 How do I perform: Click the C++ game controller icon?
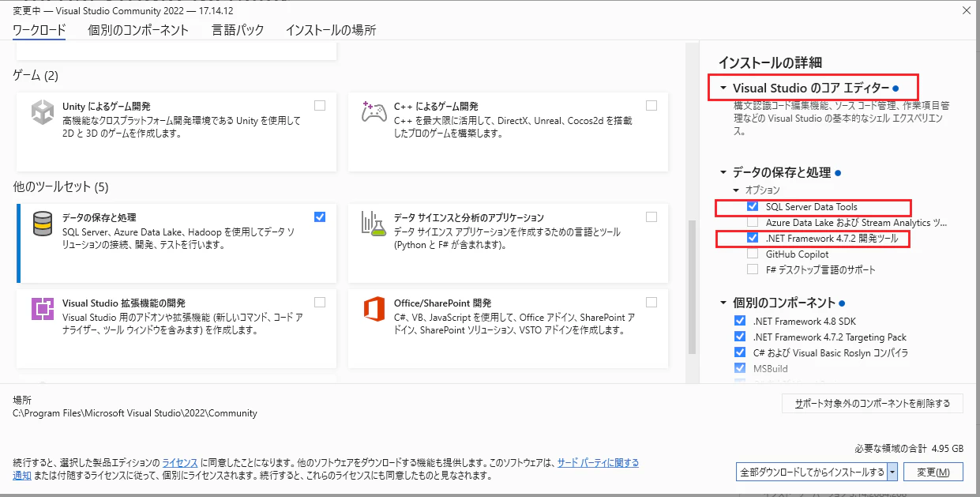(x=374, y=112)
